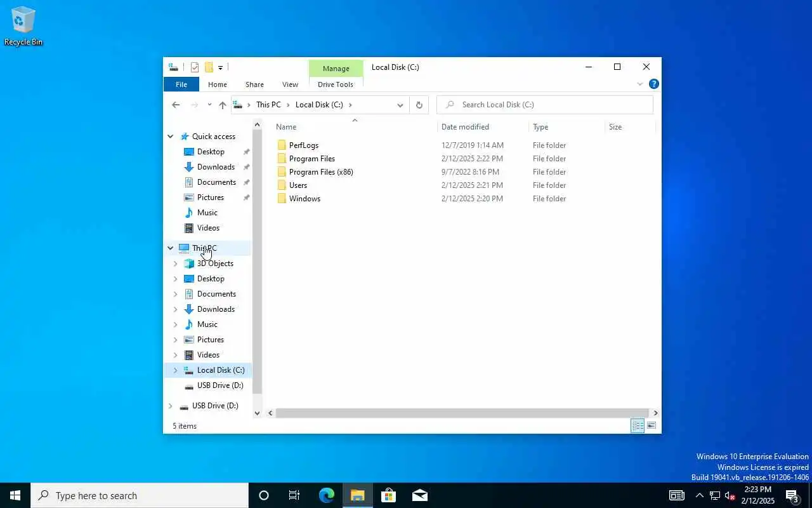
Task: Click the Properties icon in quick access toolbar
Action: point(195,67)
